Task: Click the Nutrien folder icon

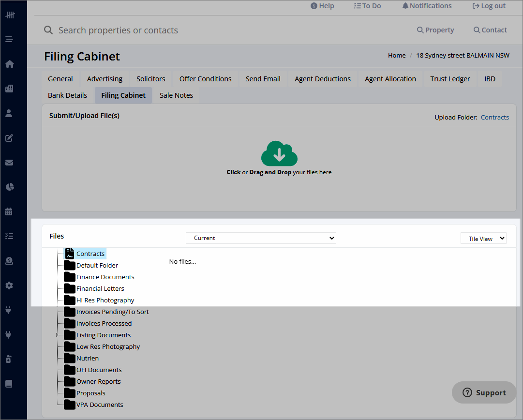Action: 69,358
